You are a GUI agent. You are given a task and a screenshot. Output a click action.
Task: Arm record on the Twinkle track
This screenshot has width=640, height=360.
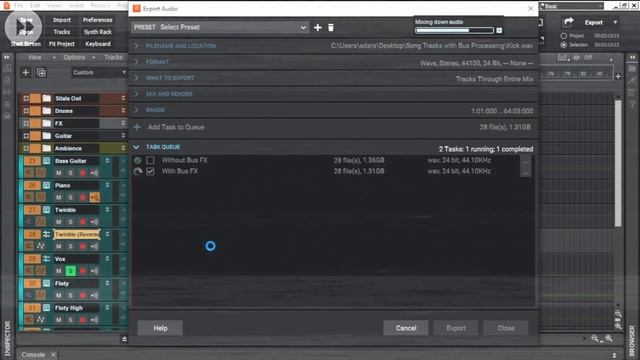point(83,222)
